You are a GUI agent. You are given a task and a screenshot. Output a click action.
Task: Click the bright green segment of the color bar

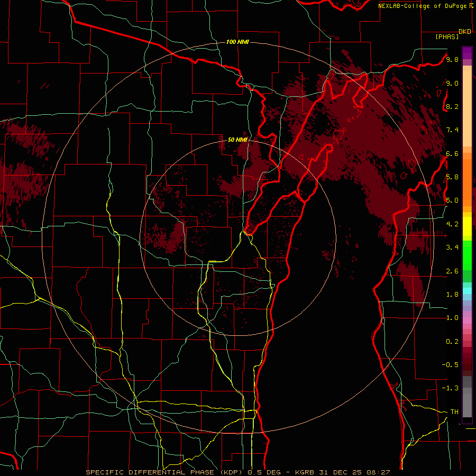pyautogui.click(x=467, y=255)
